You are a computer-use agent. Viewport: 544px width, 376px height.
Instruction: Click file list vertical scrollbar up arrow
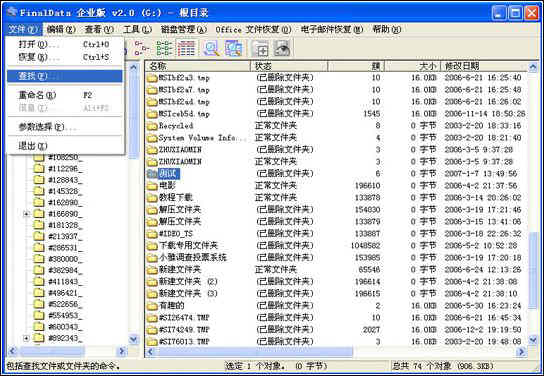click(533, 66)
